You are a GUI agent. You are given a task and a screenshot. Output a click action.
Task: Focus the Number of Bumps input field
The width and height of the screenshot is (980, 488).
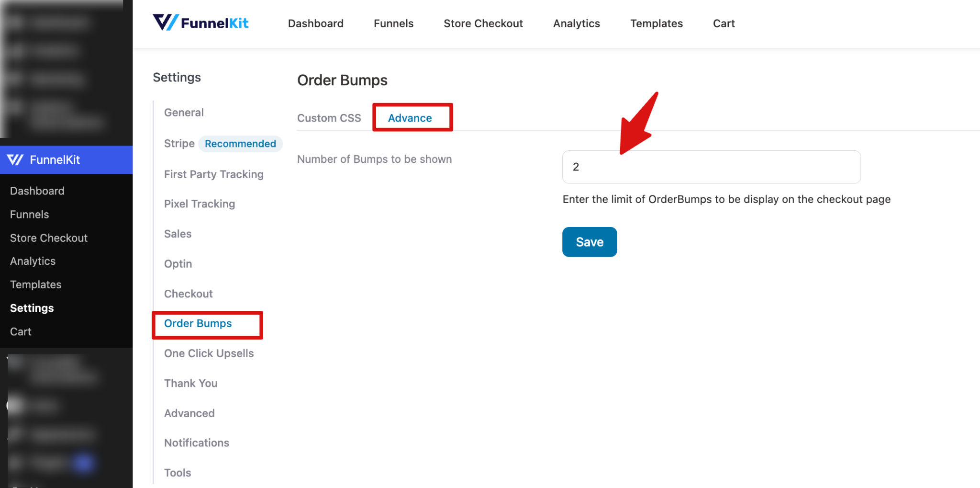(x=712, y=167)
